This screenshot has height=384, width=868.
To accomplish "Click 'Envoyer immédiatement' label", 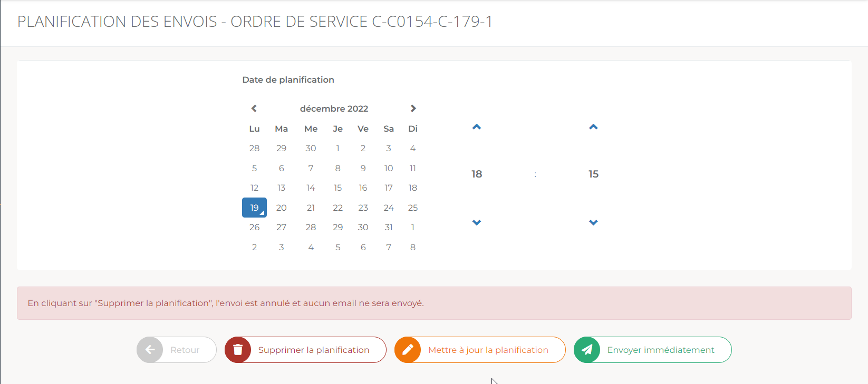I will pos(661,350).
